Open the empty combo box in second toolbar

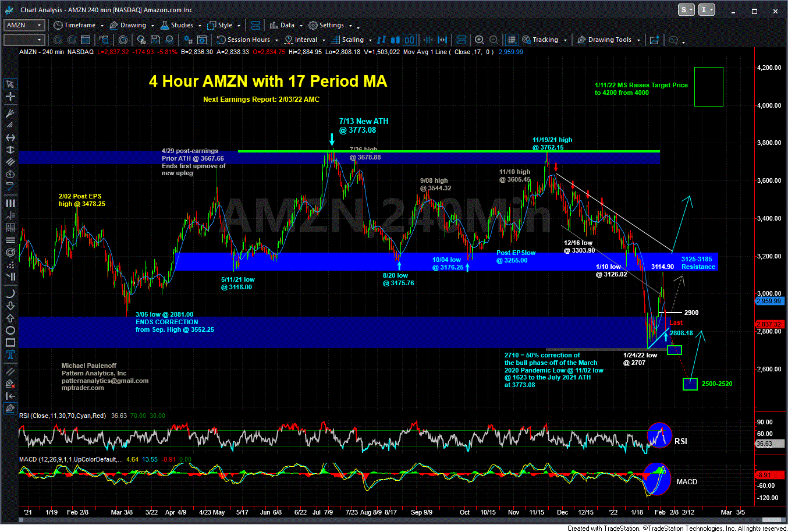(24, 40)
